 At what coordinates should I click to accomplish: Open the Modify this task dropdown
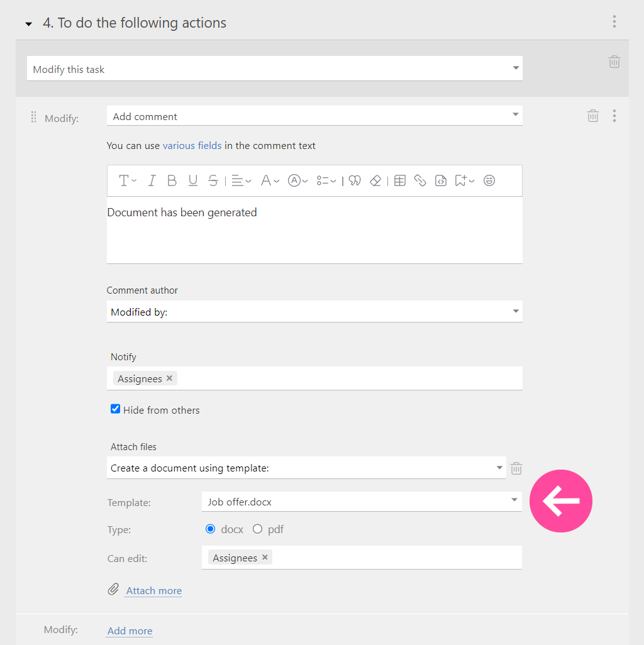click(274, 69)
